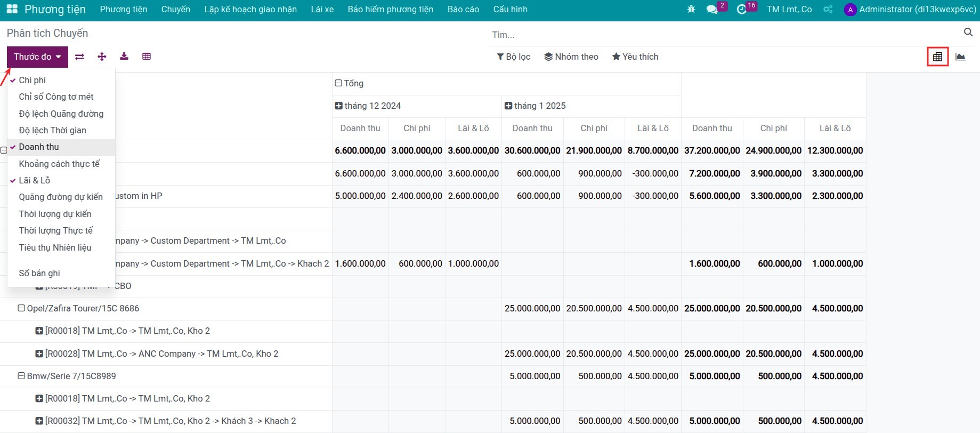
Task: Open the Nhóm theo grouping button
Action: coord(571,57)
